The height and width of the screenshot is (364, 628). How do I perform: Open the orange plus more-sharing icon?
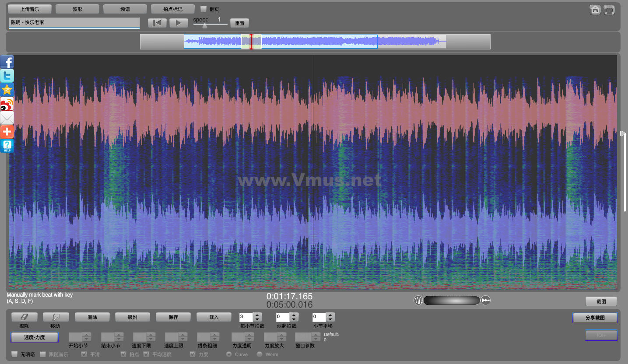(7, 132)
